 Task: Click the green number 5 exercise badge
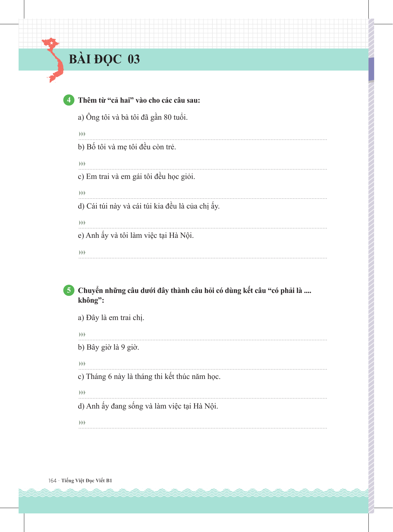click(69, 290)
